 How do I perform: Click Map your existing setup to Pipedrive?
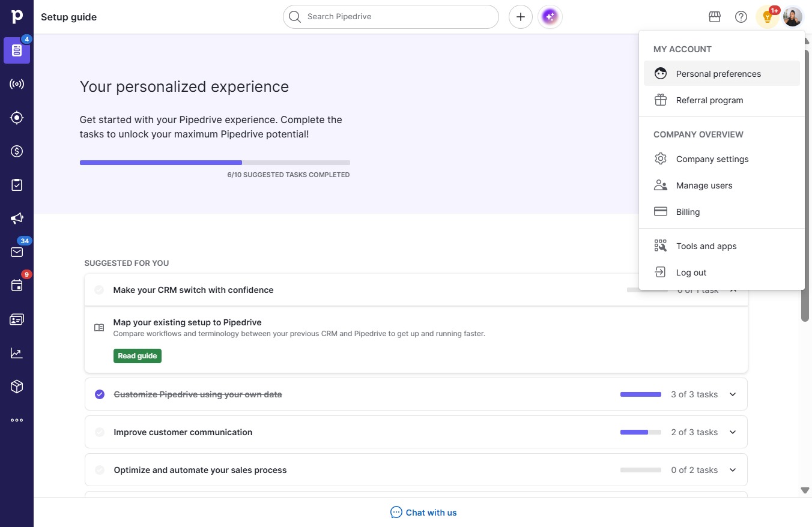coord(187,322)
